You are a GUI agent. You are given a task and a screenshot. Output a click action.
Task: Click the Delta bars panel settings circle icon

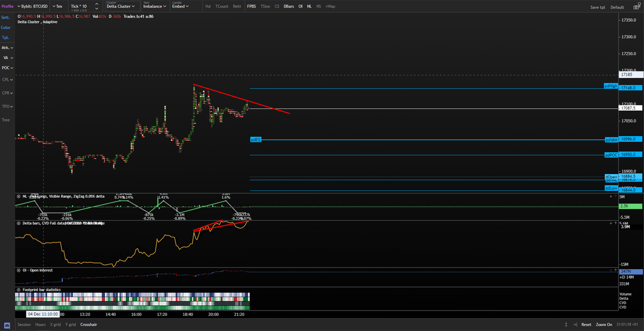click(18, 223)
